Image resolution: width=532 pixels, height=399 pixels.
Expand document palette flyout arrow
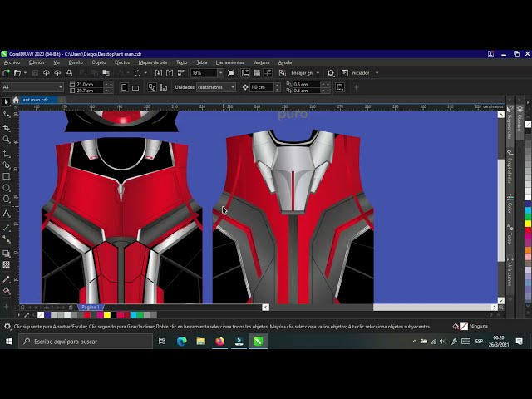pyautogui.click(x=18, y=315)
